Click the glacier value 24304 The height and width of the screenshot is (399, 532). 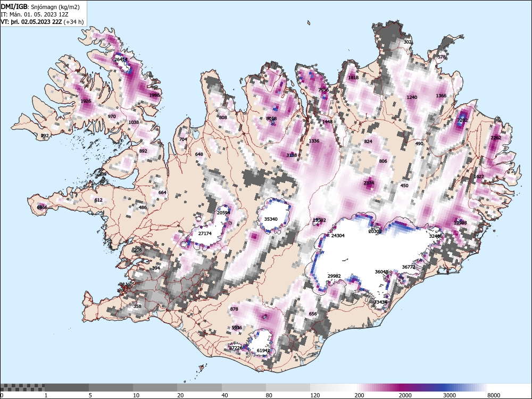(x=338, y=236)
